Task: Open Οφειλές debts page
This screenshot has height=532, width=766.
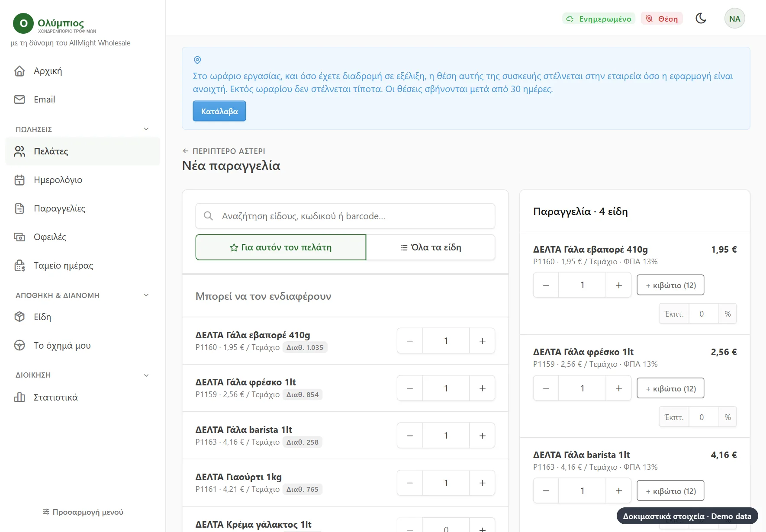Action: 83,237
